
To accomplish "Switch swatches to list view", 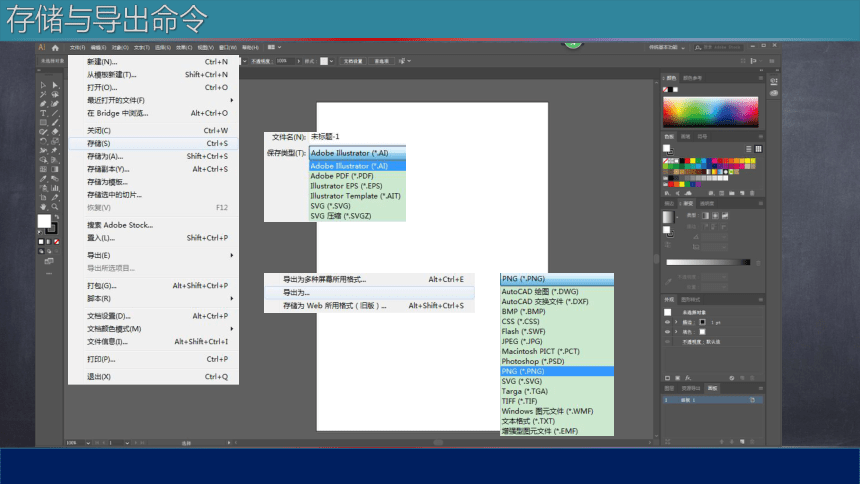I will 749,149.
